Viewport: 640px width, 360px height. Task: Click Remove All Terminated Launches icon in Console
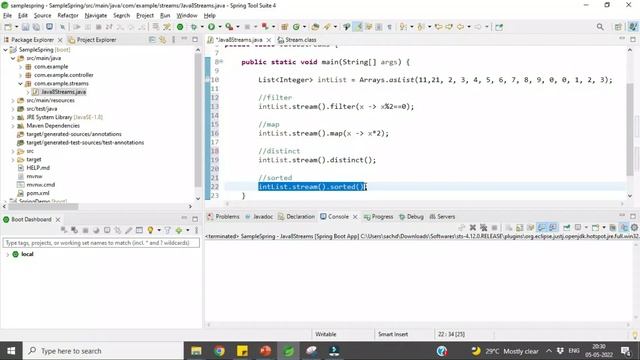484,227
